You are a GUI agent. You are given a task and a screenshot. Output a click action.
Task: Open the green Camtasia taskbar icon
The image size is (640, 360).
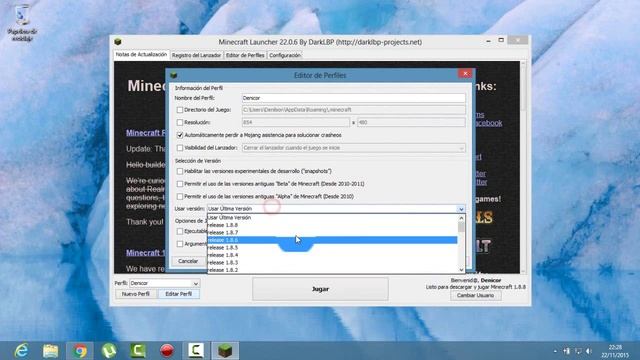pos(138,351)
